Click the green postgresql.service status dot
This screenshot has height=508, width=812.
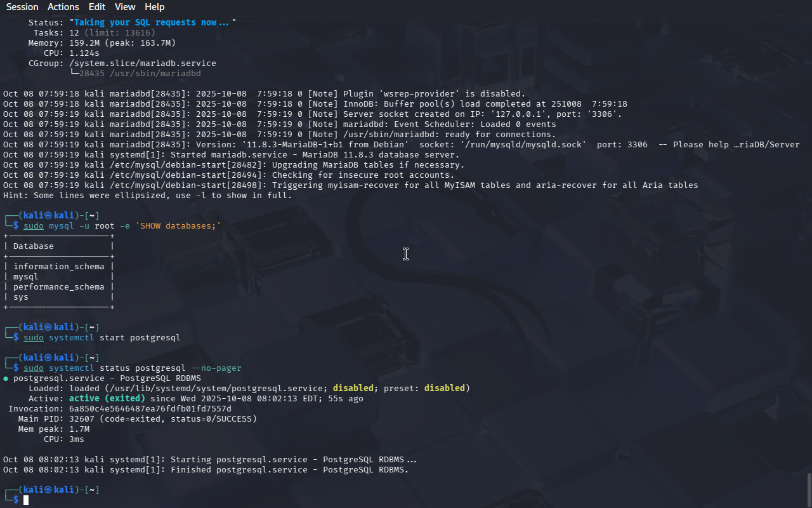(x=6, y=378)
